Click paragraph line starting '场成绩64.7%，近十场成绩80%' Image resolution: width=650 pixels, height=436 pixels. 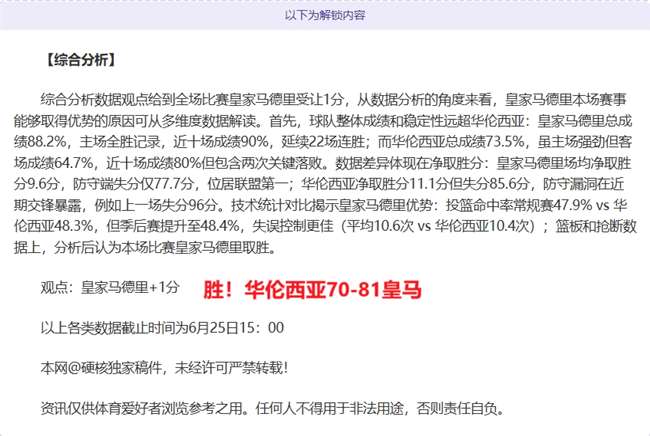click(323, 163)
